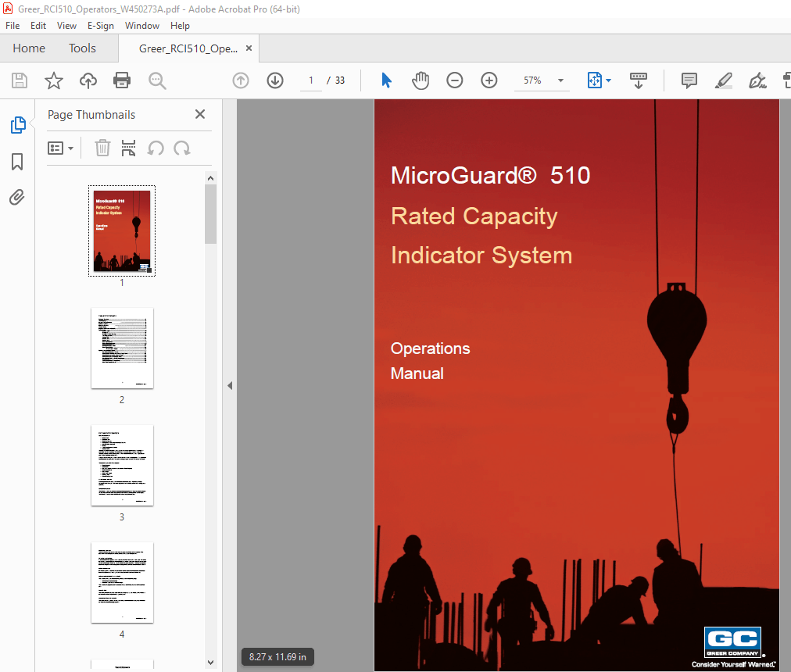
Task: Select the thumbnail for page 3
Action: pos(122,466)
